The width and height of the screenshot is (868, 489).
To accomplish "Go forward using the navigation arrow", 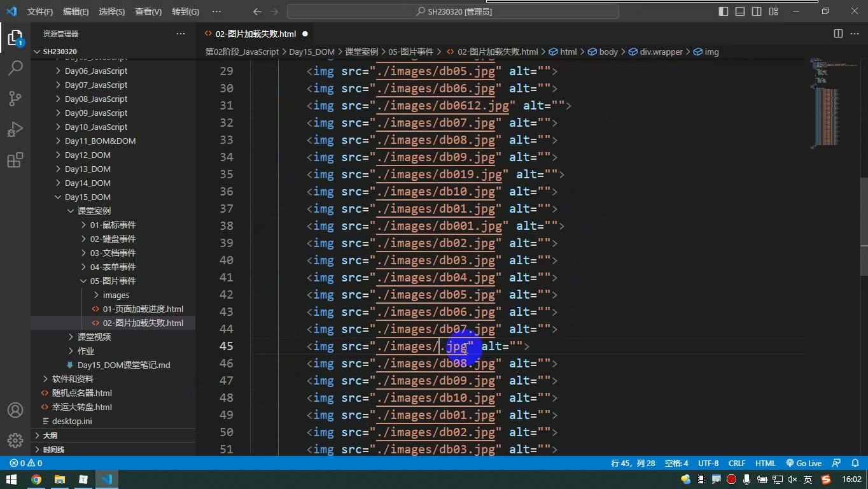I will [x=274, y=11].
